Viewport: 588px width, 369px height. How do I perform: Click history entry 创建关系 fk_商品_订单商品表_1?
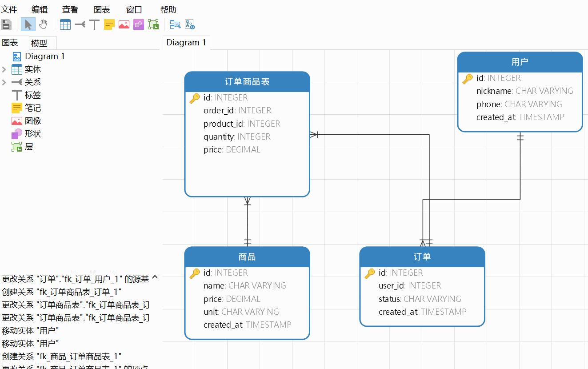[x=62, y=357]
